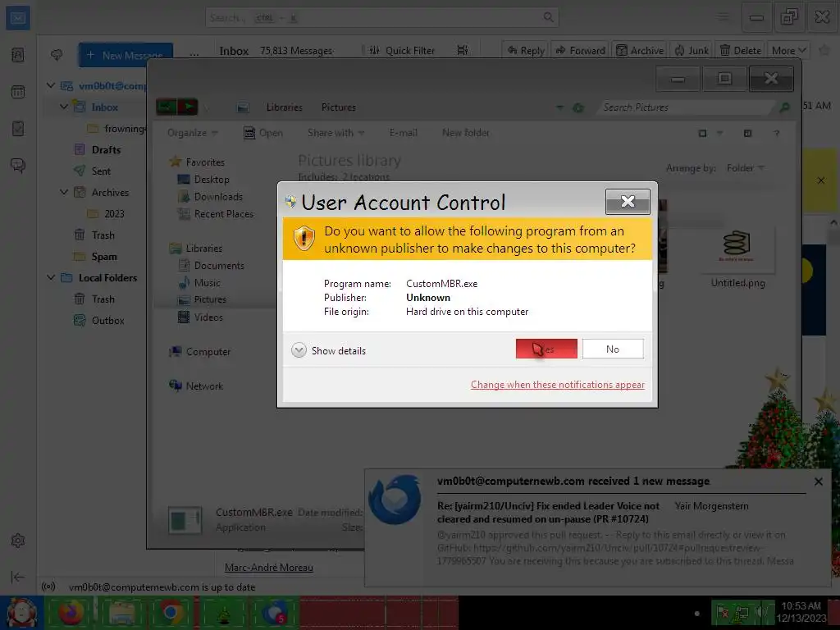Select Desktop in Explorer Favorites
Image resolution: width=840 pixels, height=630 pixels.
point(211,180)
